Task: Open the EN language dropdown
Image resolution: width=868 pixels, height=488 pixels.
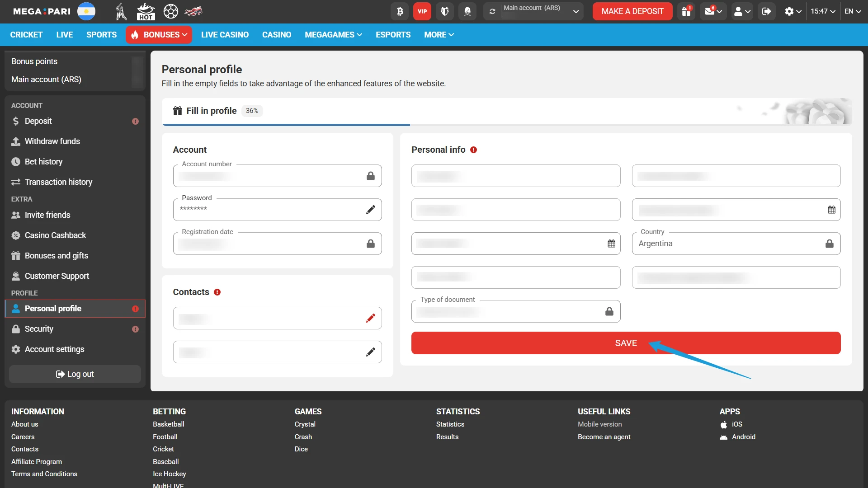Action: tap(853, 11)
